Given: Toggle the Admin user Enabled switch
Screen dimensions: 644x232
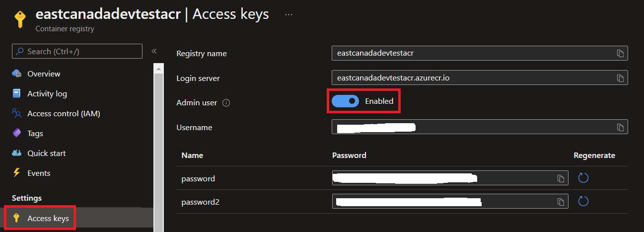Looking at the screenshot, I should (x=345, y=101).
